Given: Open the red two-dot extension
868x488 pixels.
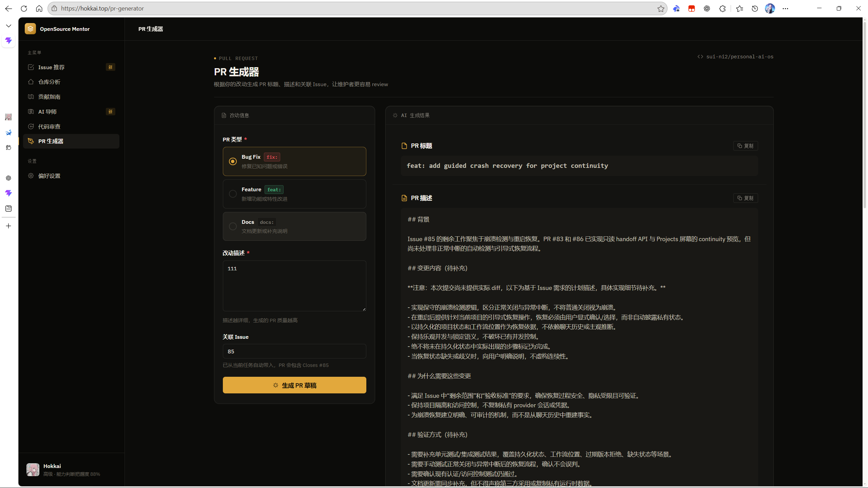Looking at the screenshot, I should [x=691, y=8].
